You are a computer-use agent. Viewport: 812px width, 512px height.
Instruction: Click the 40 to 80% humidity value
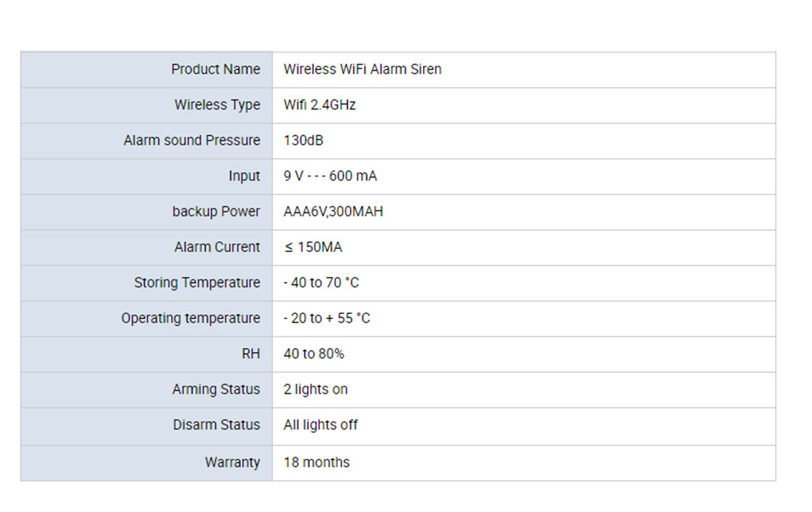click(x=314, y=353)
